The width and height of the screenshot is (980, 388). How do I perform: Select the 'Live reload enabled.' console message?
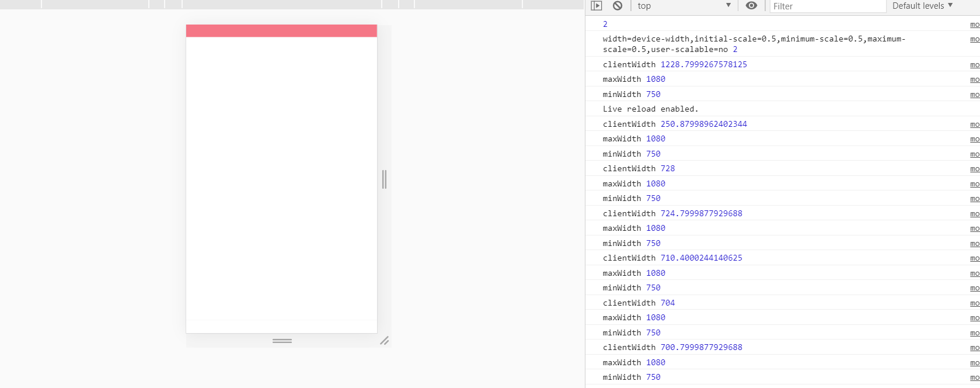650,109
